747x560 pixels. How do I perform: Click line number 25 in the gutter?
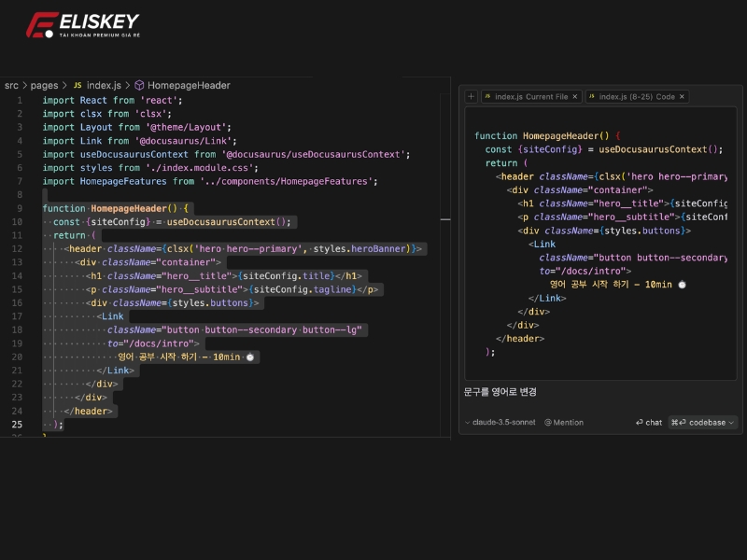point(17,425)
